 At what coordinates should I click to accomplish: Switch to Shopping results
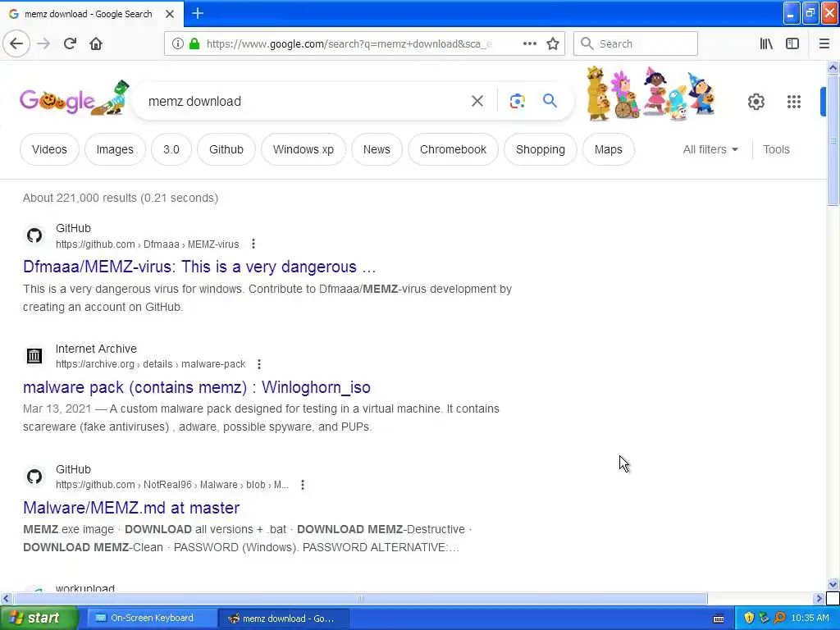541,149
